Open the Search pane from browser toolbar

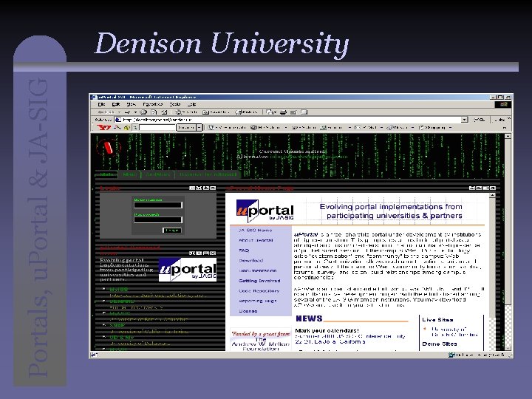coord(186,112)
